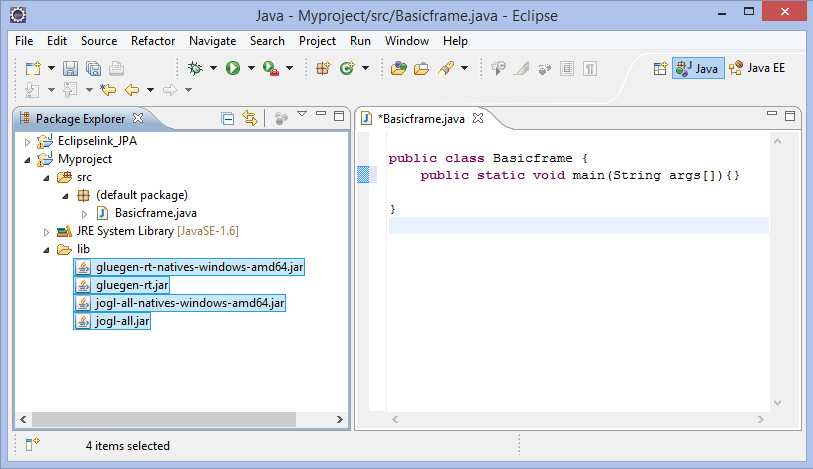Save the current file with the Save icon
This screenshot has height=469, width=813.
pyautogui.click(x=70, y=68)
